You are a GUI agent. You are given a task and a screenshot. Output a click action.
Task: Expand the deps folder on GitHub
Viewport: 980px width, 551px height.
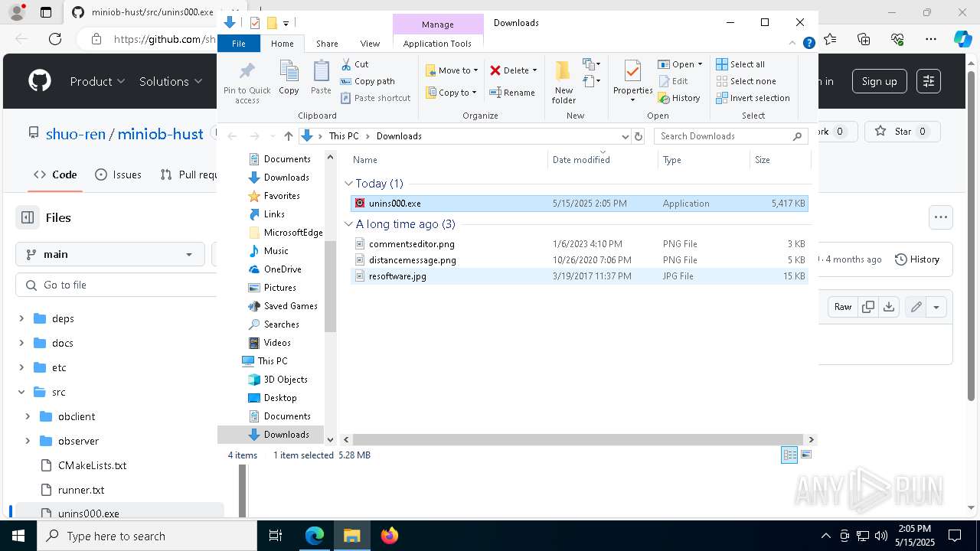[21, 318]
